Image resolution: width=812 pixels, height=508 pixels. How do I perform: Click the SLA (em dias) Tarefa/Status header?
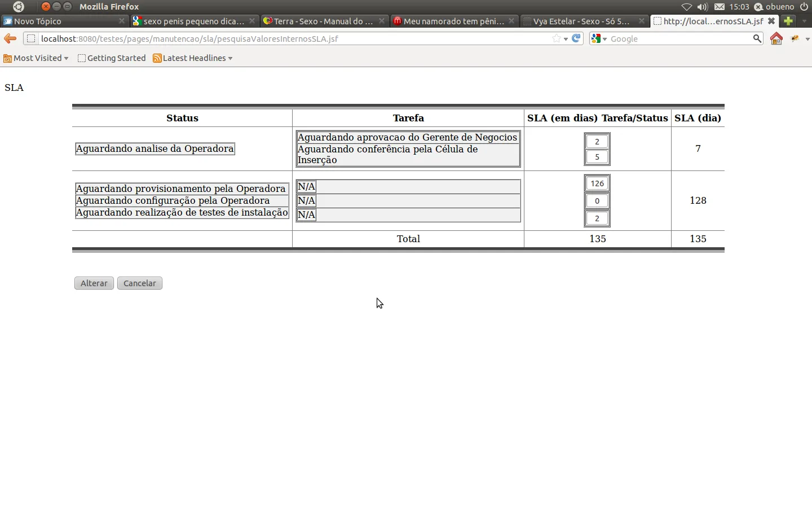tap(598, 118)
